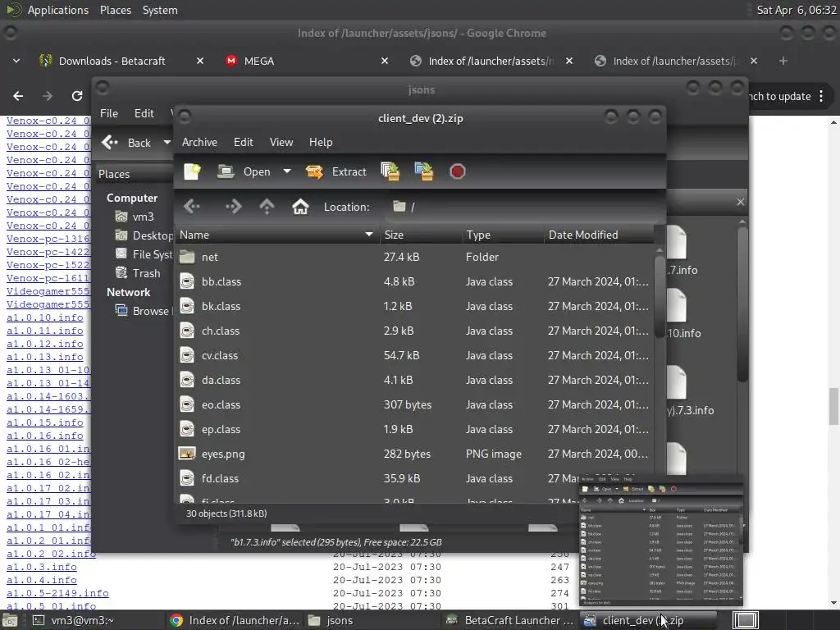Open archive button in archive manager

pyautogui.click(x=244, y=171)
